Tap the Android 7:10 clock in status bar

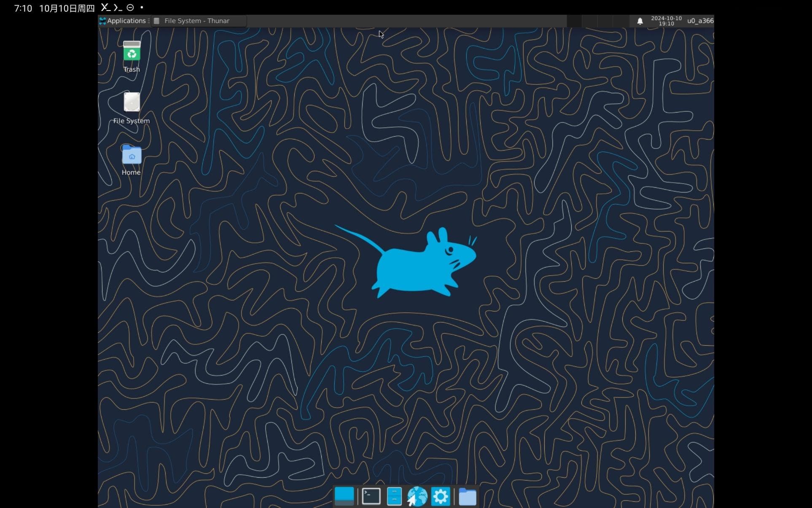point(23,8)
